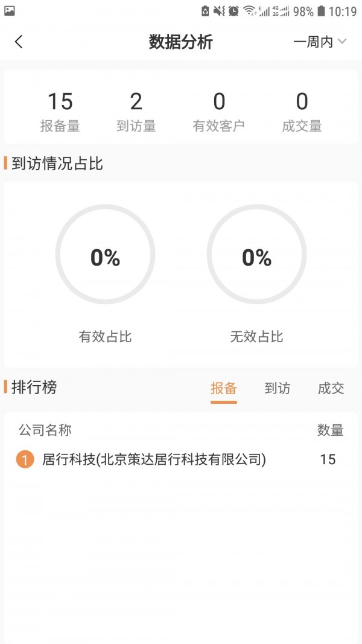Tap the 有效占比 progress ring
The image size is (362, 644).
pos(105,254)
